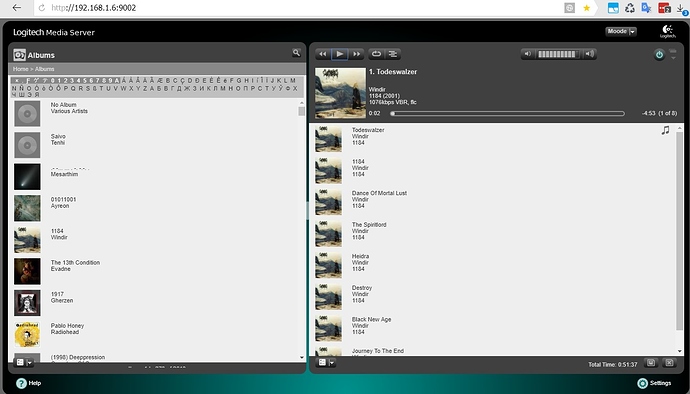Click the albums list scrollbar down arrow
690x394 pixels.
click(x=301, y=357)
